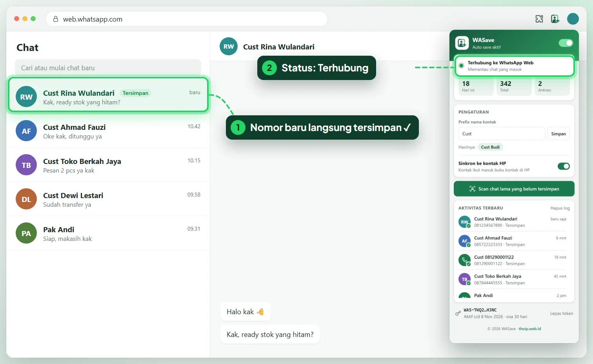Click the 'Kak, ready stok yang hitam?' message bubble
593x364 pixels.
pos(270,335)
